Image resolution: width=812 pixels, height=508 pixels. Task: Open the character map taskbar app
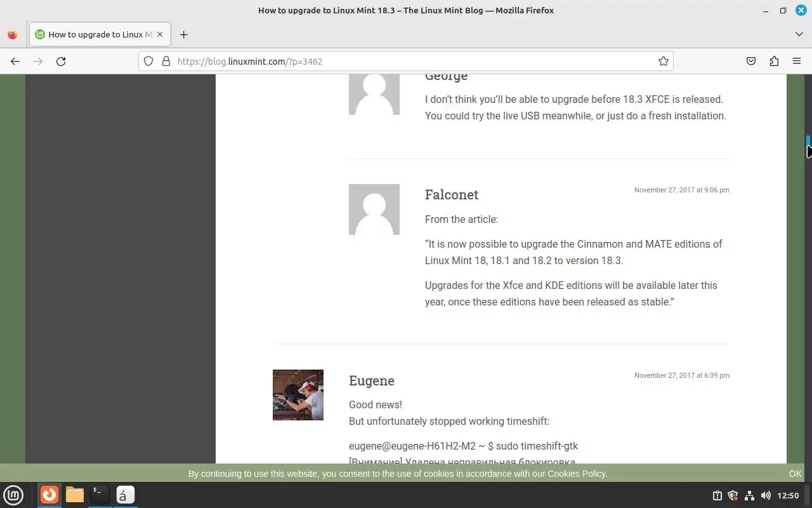[126, 495]
